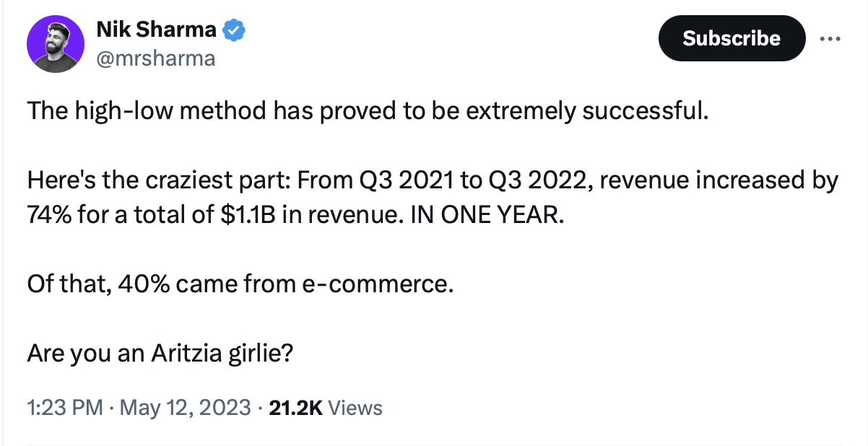Image resolution: width=868 pixels, height=446 pixels.
Task: Click the blue verified checkmark badge
Action: 234,30
